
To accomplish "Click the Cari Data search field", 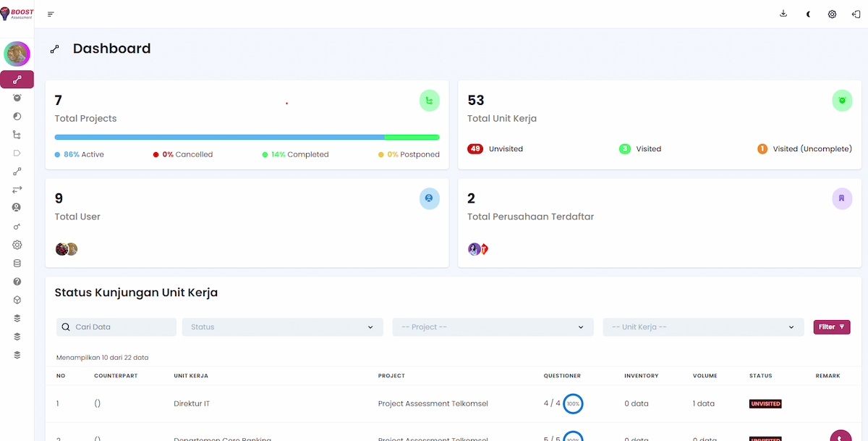I will pyautogui.click(x=116, y=327).
